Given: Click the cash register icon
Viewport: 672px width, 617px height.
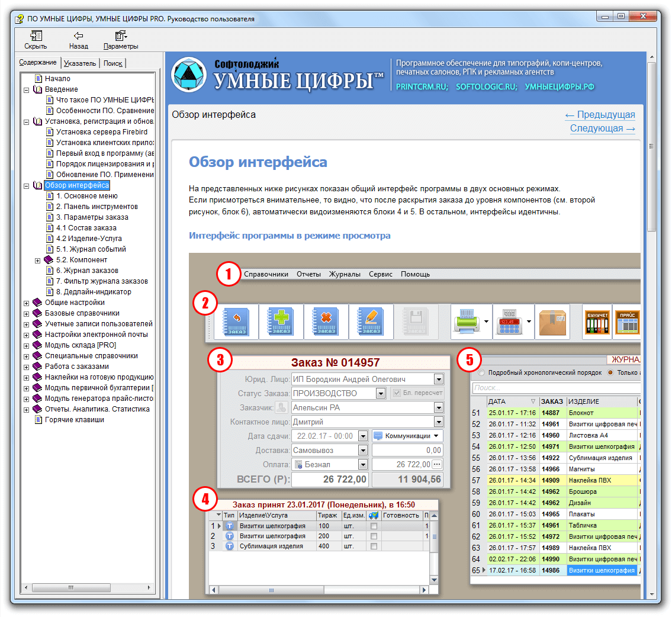Looking at the screenshot, I should 509,322.
